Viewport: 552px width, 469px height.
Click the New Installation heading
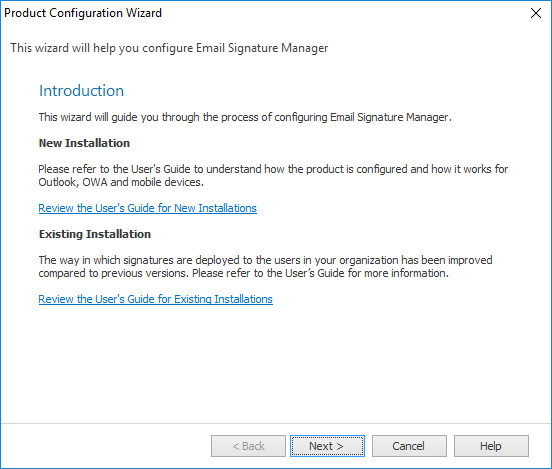(84, 143)
